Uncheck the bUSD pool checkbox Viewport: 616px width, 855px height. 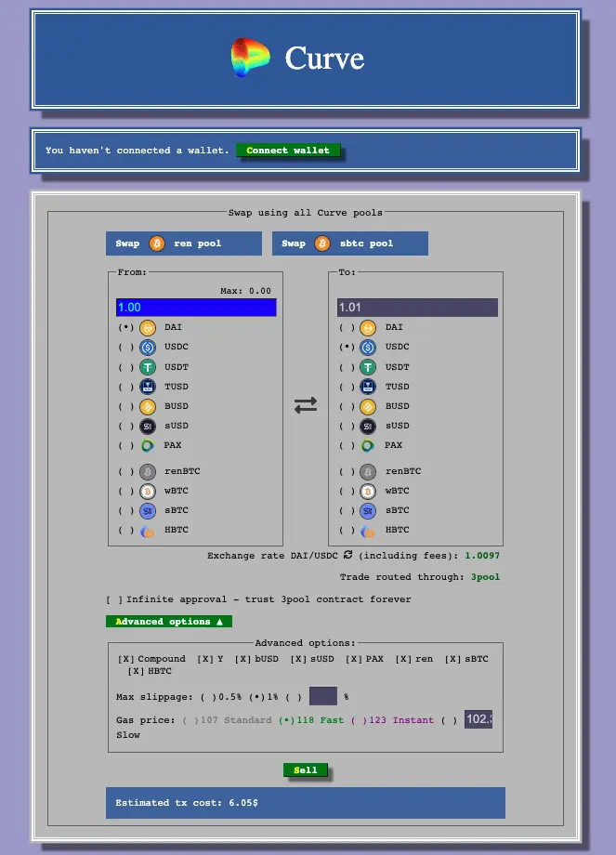(x=242, y=659)
